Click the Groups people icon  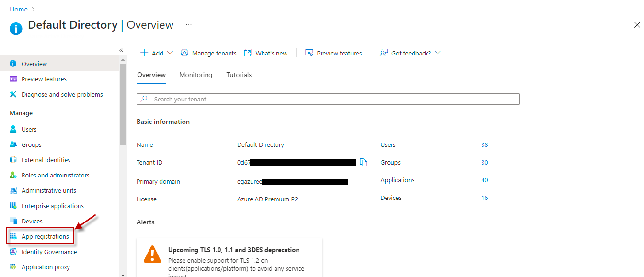pyautogui.click(x=13, y=144)
